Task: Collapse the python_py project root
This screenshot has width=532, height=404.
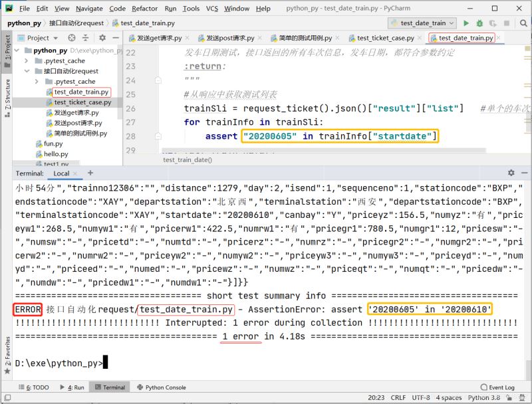Action: pyautogui.click(x=15, y=50)
